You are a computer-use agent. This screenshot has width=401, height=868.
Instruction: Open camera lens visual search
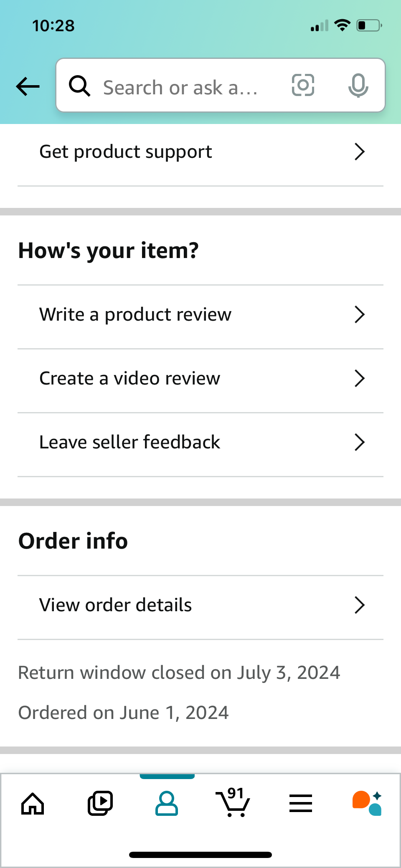point(303,85)
